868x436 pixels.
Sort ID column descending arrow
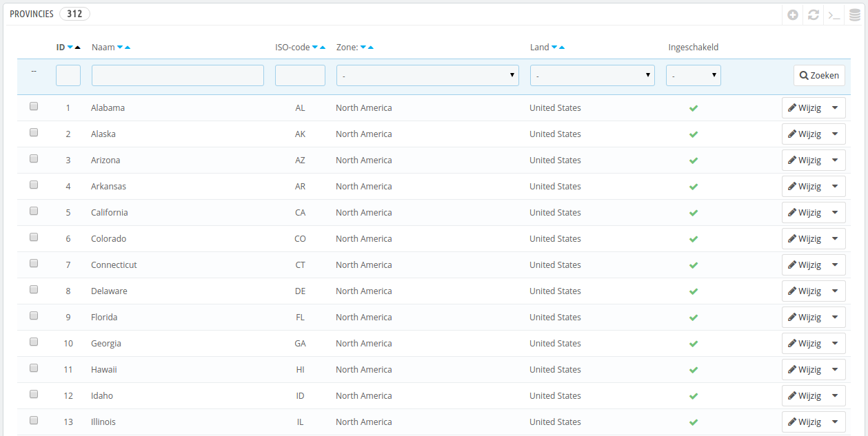pyautogui.click(x=70, y=48)
